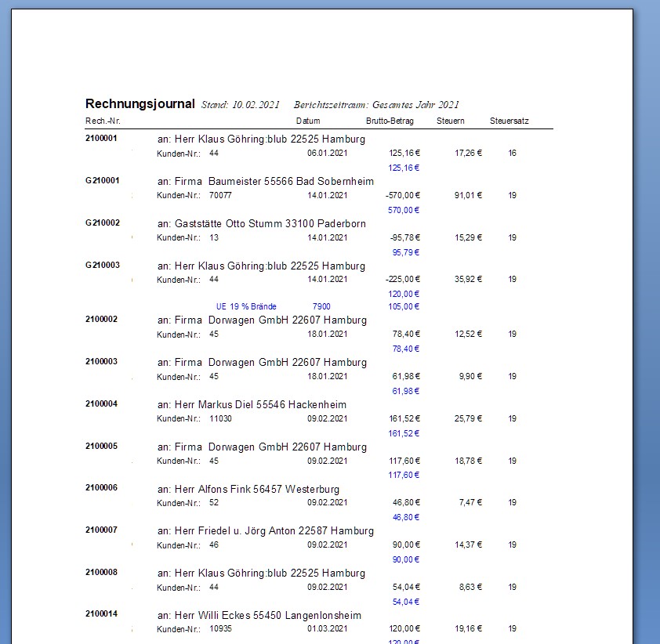Click the Friedel u. Jörg Anton recipient line
This screenshot has width=660, height=644.
(265, 531)
